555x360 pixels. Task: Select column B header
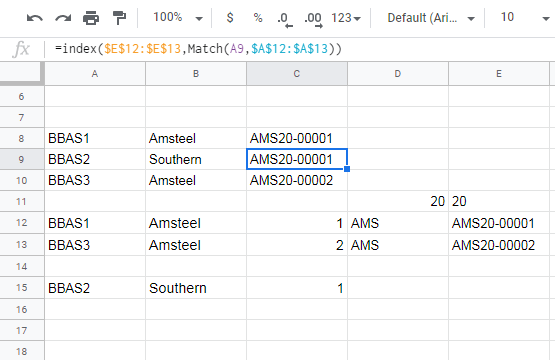pos(196,74)
